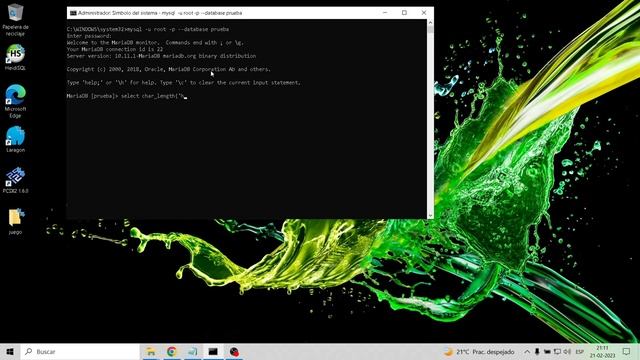Click the 'Server version: 10.11.1-MariaDB' line

click(161, 56)
